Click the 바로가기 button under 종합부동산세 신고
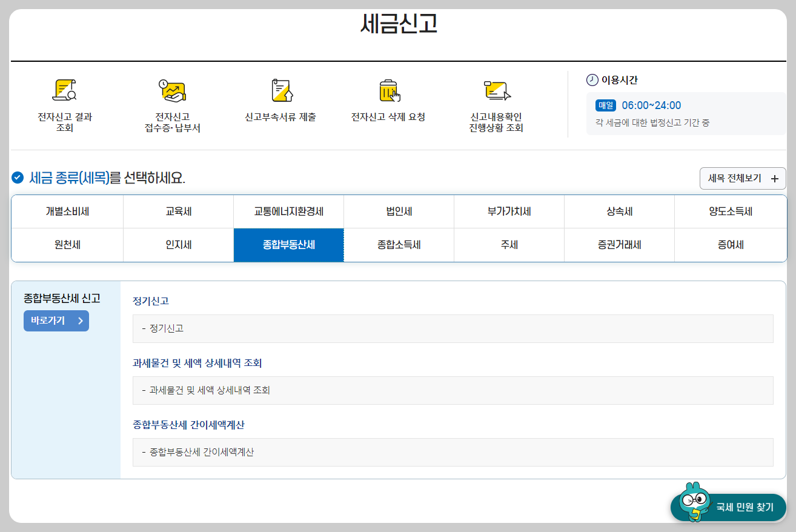796x532 pixels. 56,321
